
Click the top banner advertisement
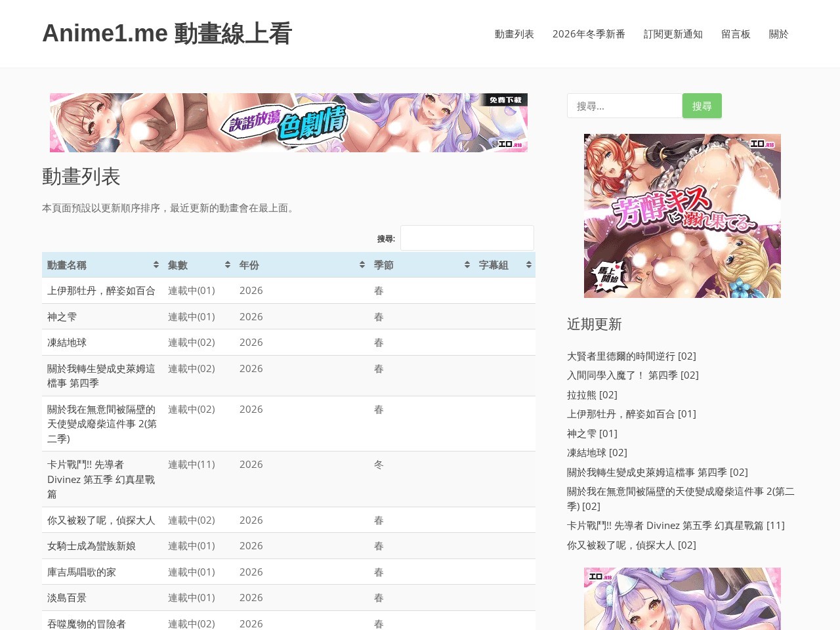point(289,122)
